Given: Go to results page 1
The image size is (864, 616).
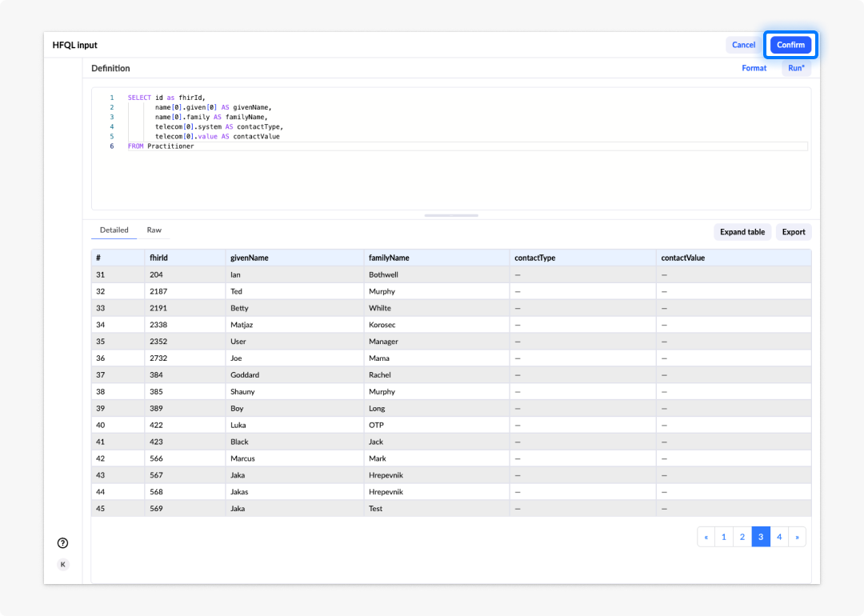Looking at the screenshot, I should coord(723,537).
